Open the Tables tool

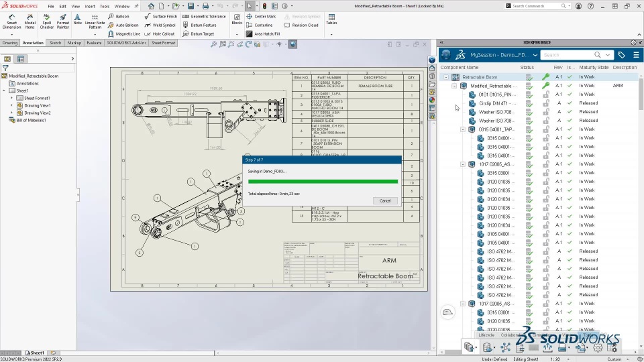tap(331, 19)
